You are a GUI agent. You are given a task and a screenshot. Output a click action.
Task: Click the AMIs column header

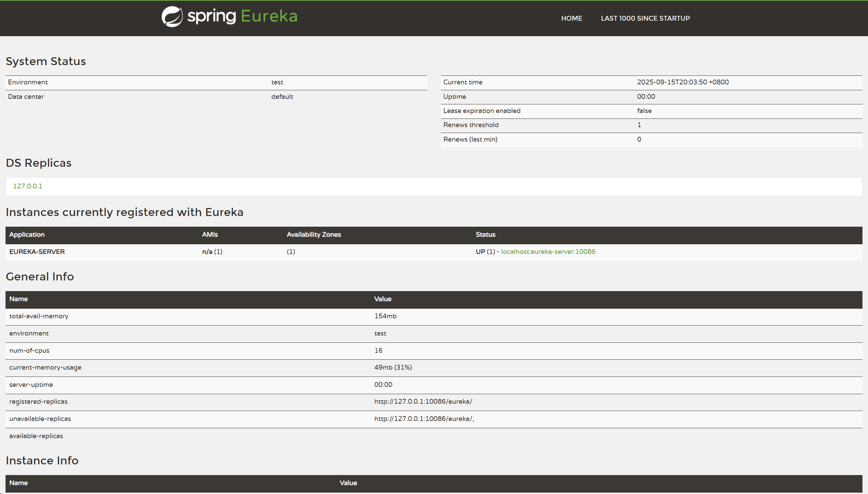point(210,235)
